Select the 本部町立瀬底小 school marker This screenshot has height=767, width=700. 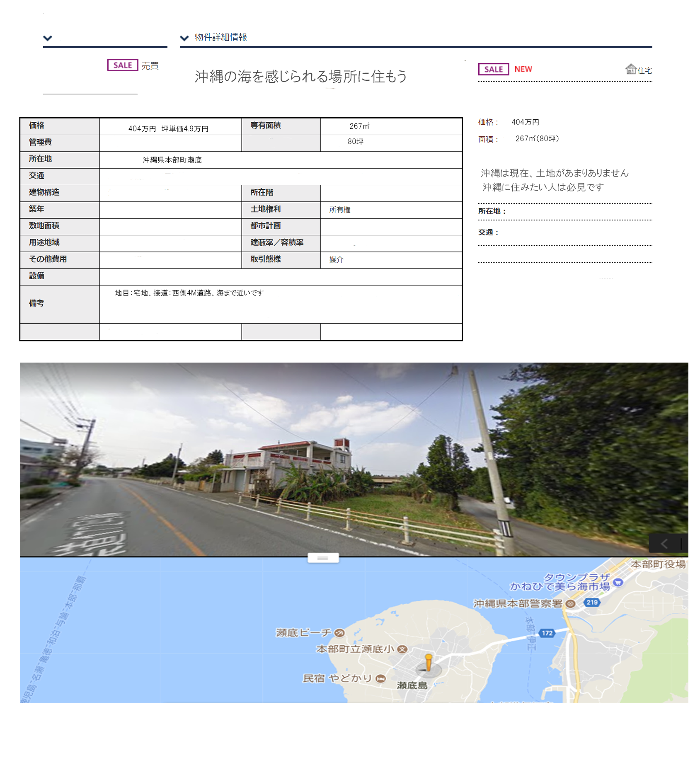tap(402, 649)
